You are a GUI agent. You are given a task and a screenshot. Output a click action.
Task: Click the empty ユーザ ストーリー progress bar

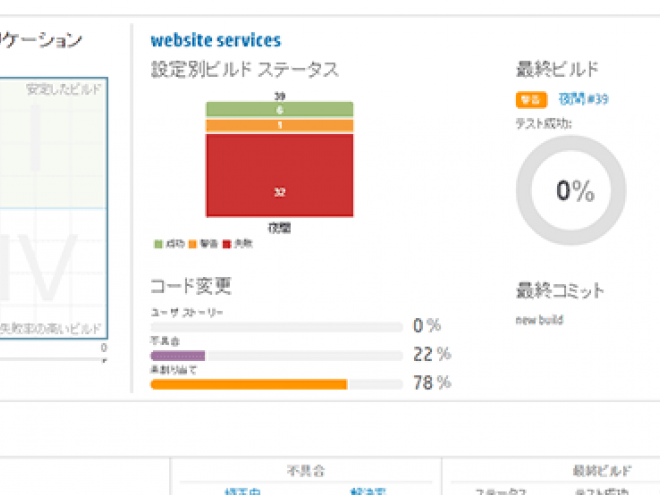click(277, 327)
